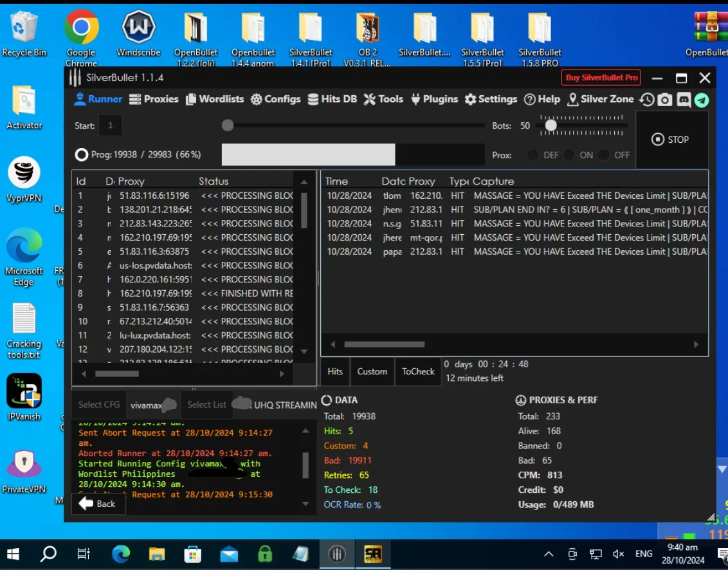Open the Runner tab
This screenshot has height=570, width=728.
click(98, 99)
